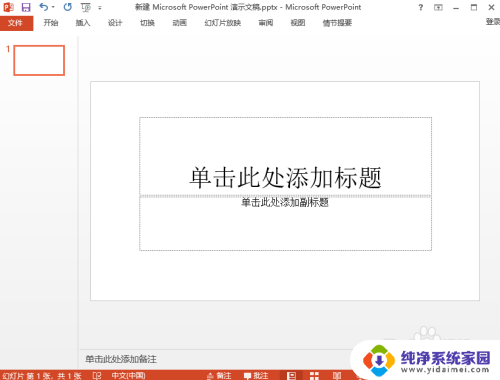Switch to the 审阅 (Review) ribbon tab
This screenshot has height=380, width=500.
(266, 23)
